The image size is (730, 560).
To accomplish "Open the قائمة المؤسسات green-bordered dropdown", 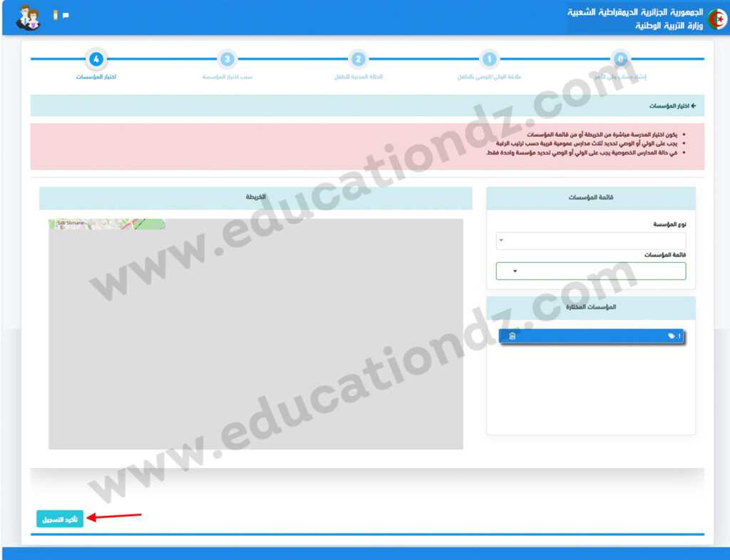I will (x=591, y=271).
